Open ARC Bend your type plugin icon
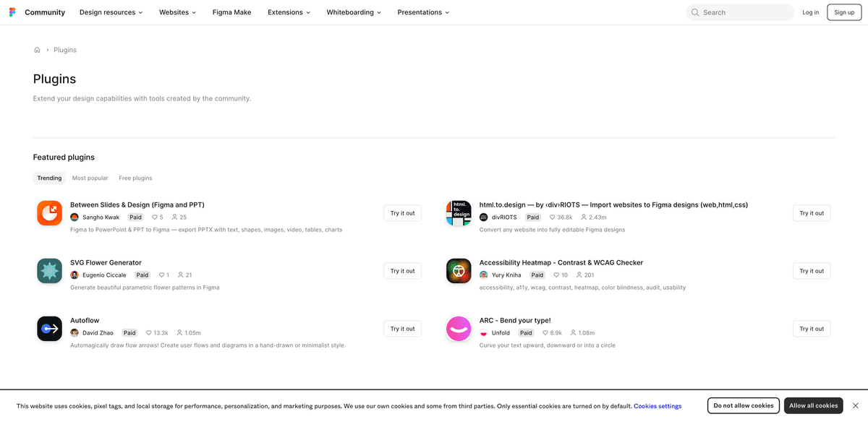Image resolution: width=868 pixels, height=422 pixels. [459, 329]
